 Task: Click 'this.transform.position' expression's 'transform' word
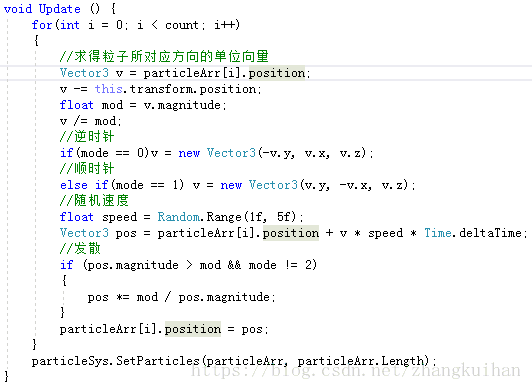(160, 89)
